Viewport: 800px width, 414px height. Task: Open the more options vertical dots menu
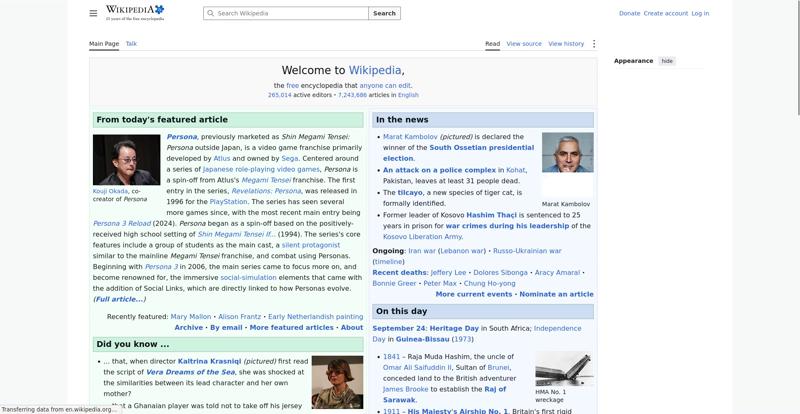click(594, 44)
